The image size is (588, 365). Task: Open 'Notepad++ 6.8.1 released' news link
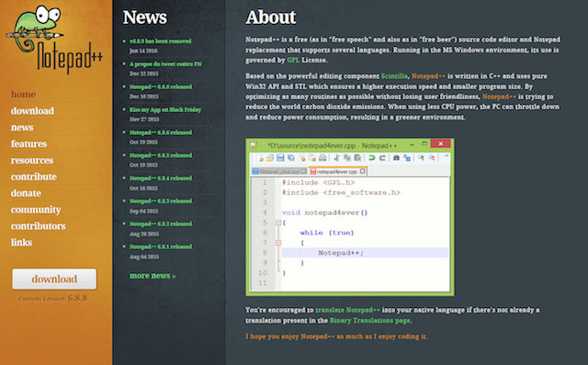tap(161, 246)
